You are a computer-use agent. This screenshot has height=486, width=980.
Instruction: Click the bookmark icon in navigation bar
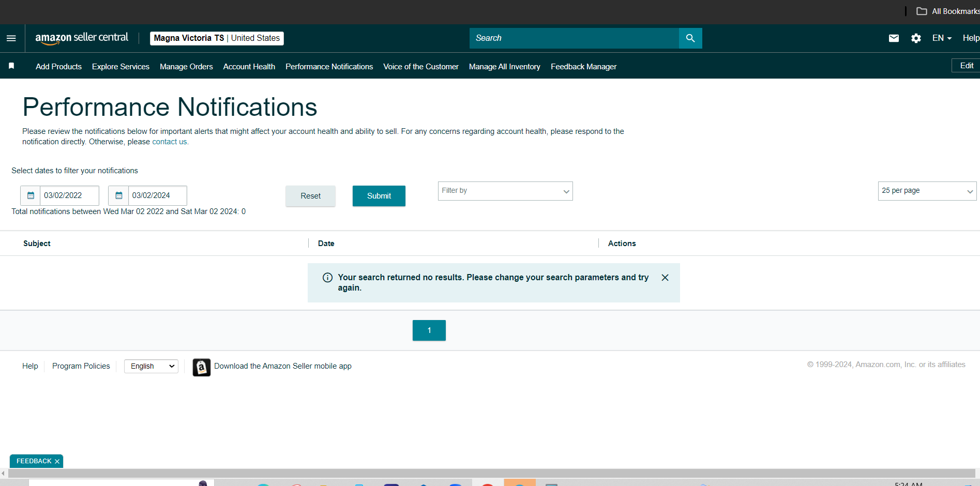[x=11, y=66]
